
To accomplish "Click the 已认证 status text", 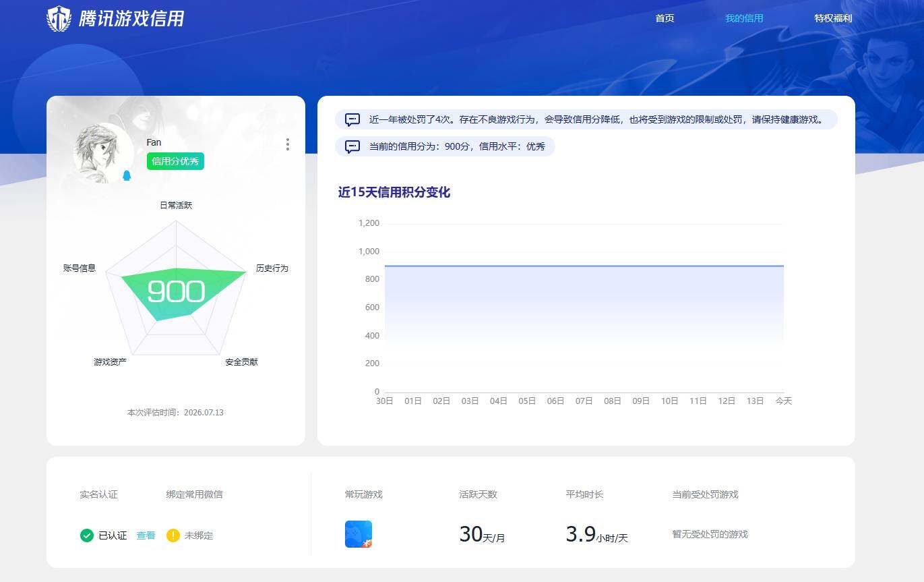I will (113, 535).
